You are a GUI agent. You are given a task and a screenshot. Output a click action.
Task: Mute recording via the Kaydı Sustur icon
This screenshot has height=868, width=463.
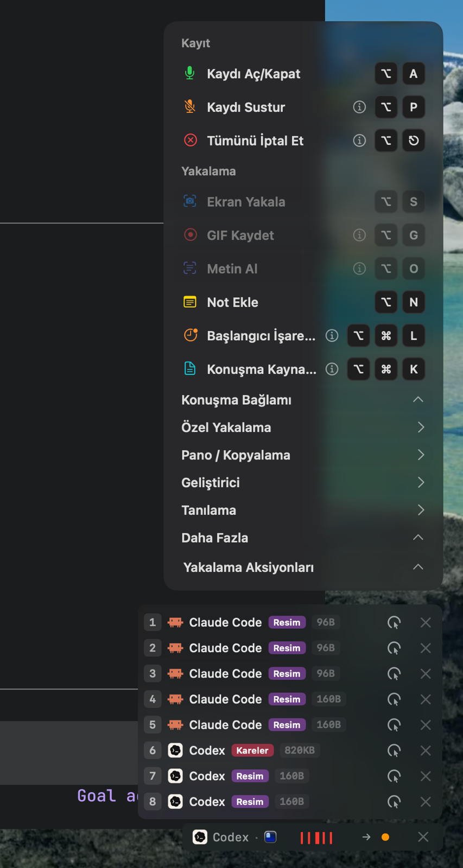click(189, 107)
